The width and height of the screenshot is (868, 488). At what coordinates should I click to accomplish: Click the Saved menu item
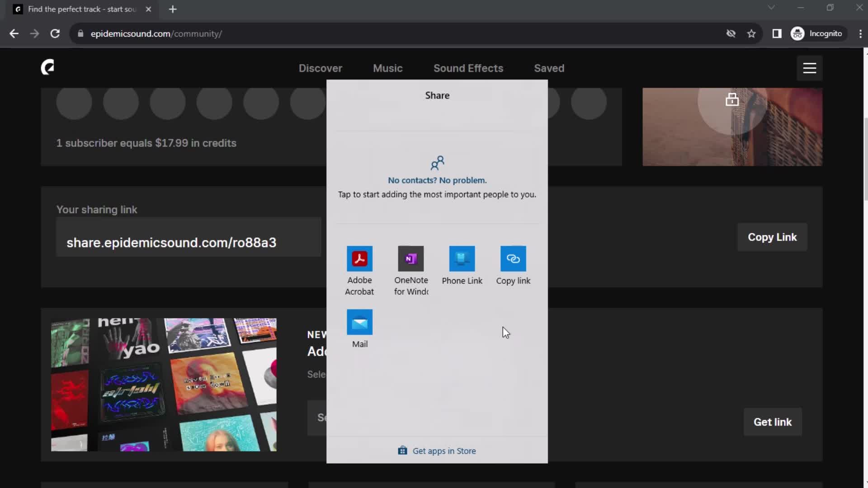[x=548, y=67]
